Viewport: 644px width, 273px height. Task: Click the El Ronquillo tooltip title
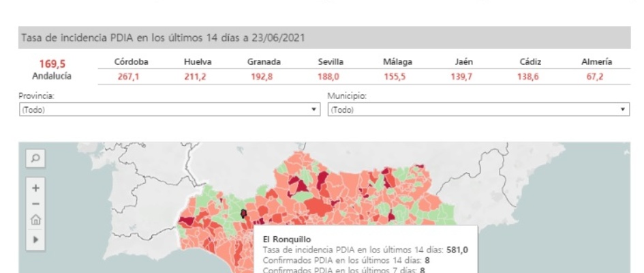coord(288,240)
